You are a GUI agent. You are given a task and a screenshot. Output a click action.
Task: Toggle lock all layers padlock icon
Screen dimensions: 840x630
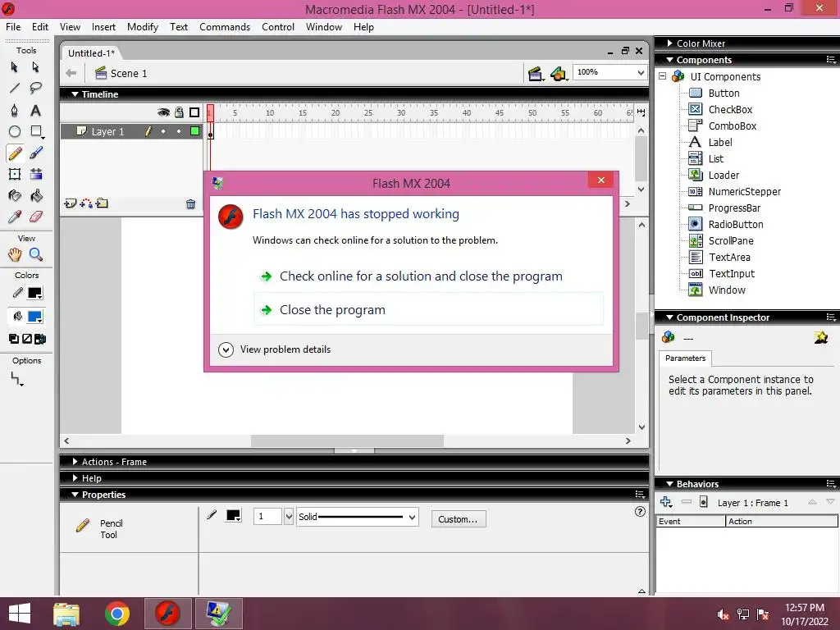pyautogui.click(x=179, y=112)
